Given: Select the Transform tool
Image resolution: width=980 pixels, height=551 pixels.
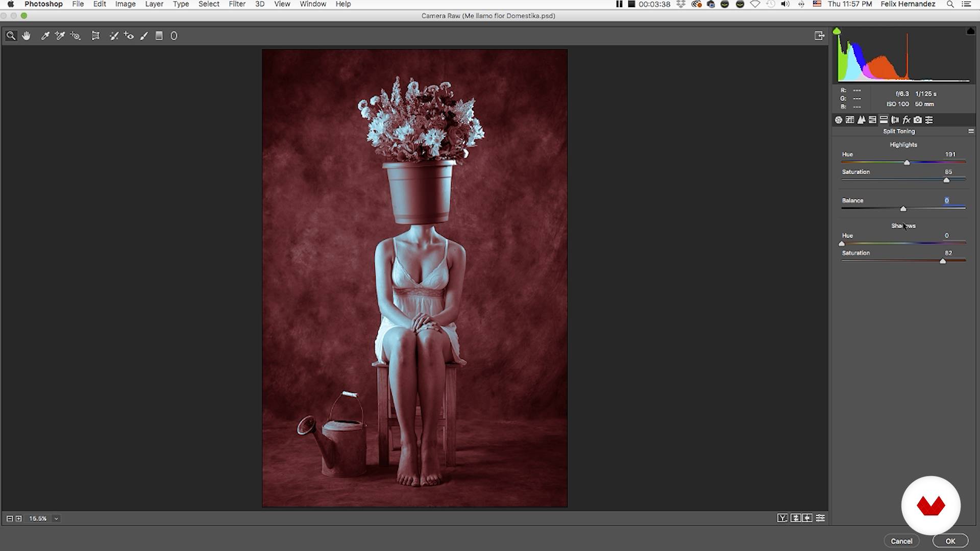Looking at the screenshot, I should (x=95, y=36).
